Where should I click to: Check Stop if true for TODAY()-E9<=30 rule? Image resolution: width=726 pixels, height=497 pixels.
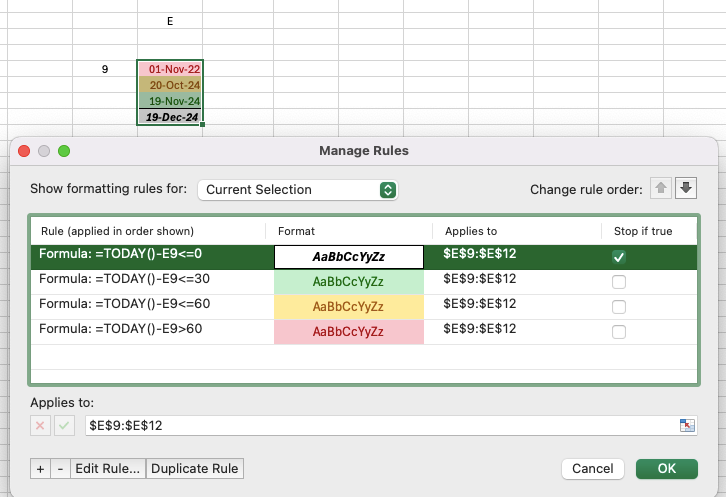(619, 282)
